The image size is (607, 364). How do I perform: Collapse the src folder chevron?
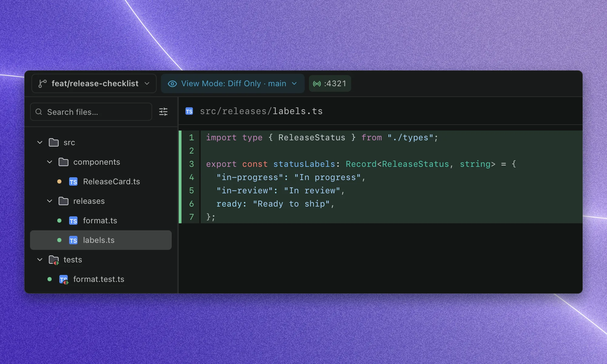[40, 142]
